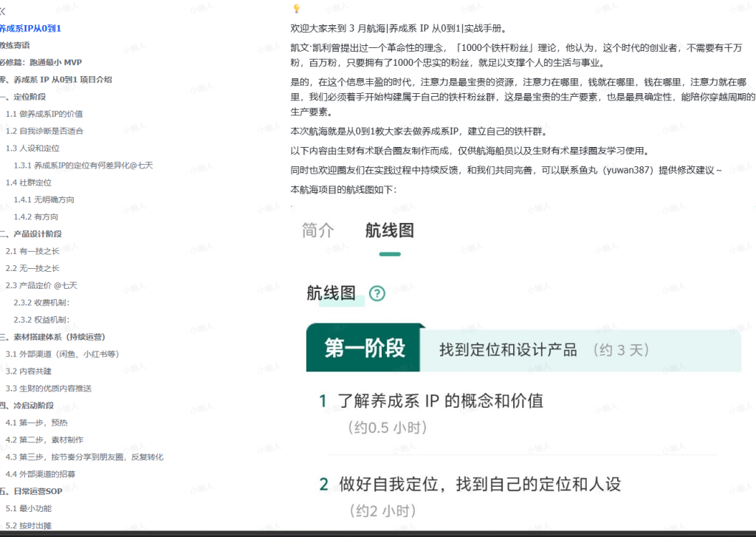756x537 pixels.
Task: Click the line 本航海项目的航线图如下
Action: pos(343,190)
